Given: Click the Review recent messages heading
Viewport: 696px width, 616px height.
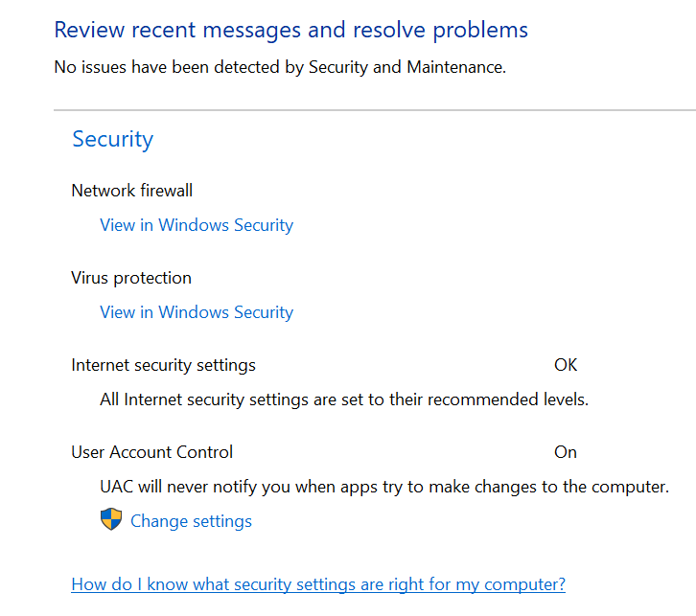Looking at the screenshot, I should pos(290,30).
